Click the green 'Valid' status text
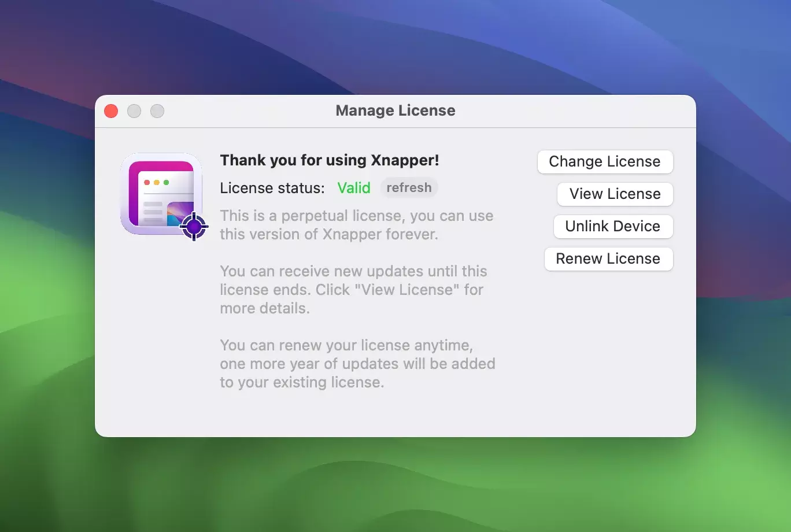Viewport: 791px width, 532px height. tap(354, 188)
